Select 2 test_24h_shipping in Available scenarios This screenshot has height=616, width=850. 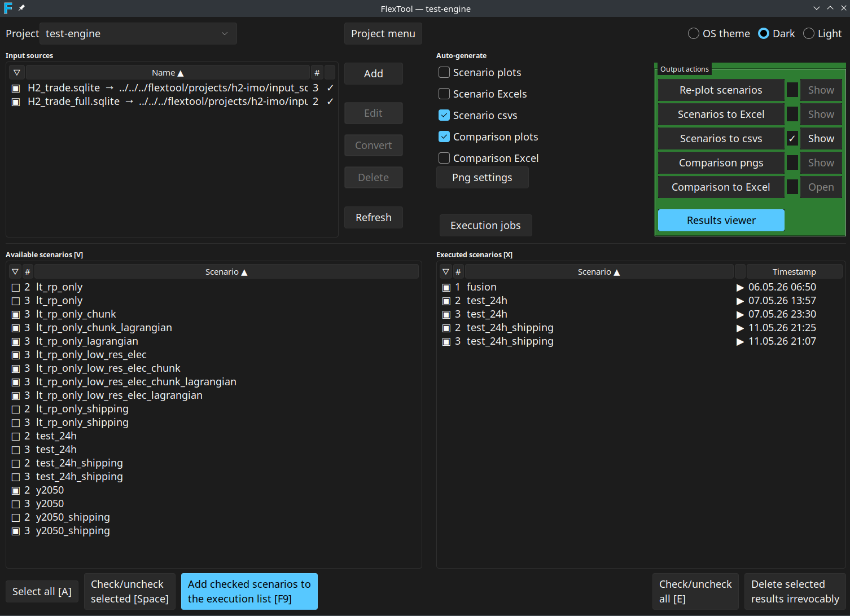214,463
